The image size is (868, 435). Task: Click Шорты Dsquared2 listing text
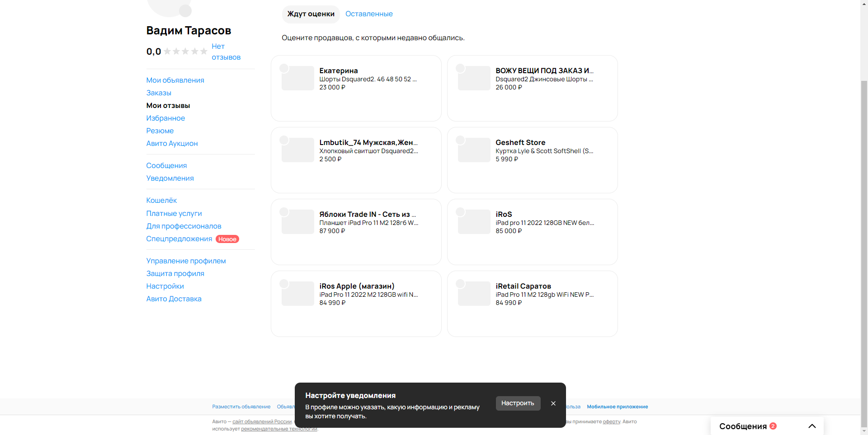(368, 79)
